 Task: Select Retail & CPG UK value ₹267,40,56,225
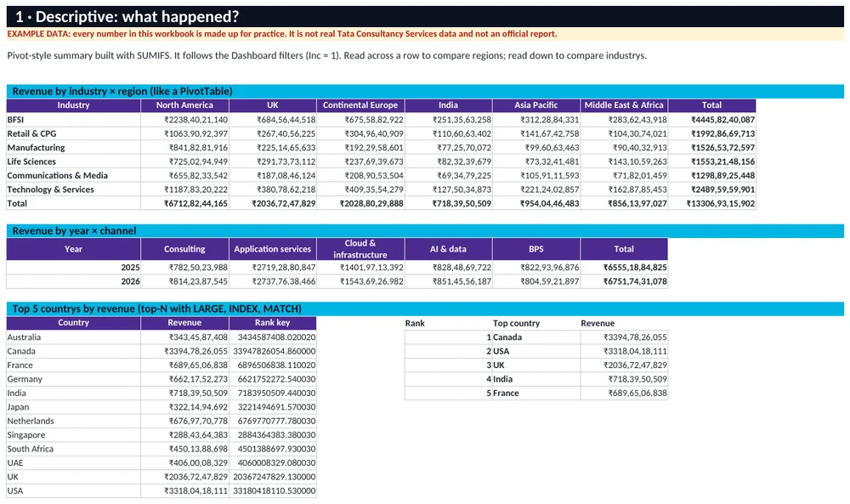(x=273, y=133)
